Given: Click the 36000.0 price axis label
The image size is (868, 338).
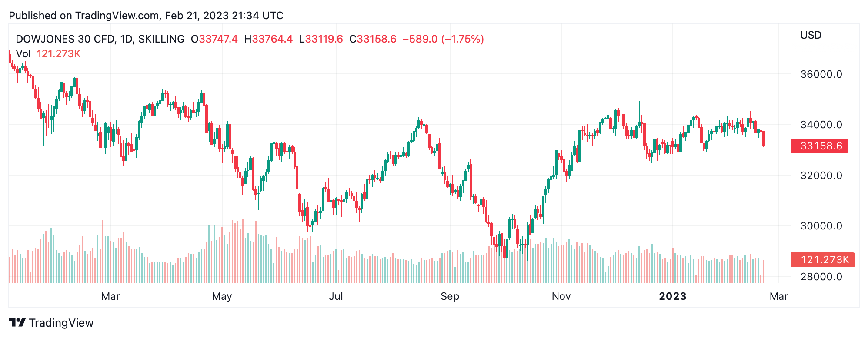Looking at the screenshot, I should pos(821,74).
